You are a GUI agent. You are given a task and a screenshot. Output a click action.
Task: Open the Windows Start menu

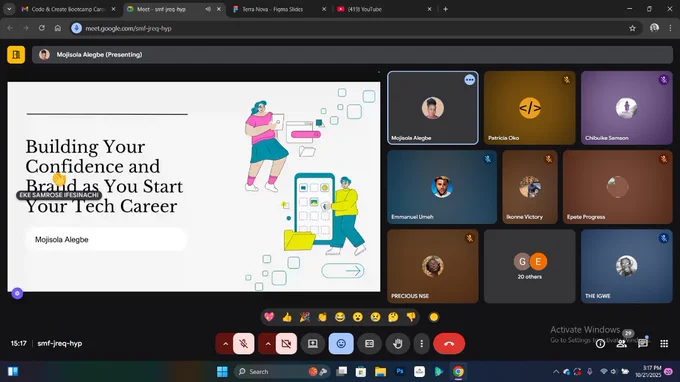[222, 372]
